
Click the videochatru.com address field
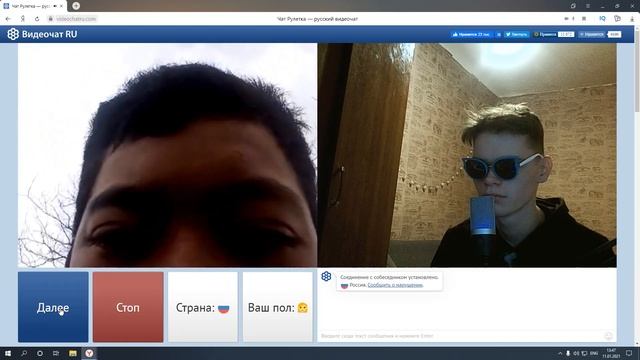(x=76, y=19)
